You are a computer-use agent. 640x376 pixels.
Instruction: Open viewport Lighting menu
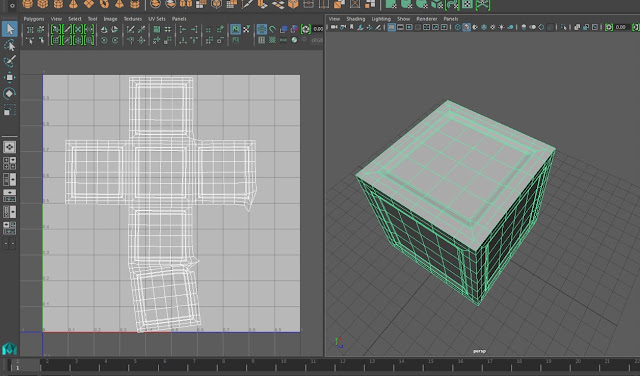pyautogui.click(x=381, y=19)
